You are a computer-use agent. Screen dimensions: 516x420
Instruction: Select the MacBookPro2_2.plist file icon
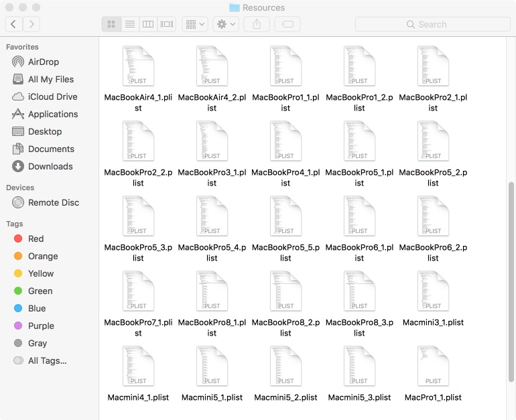point(138,141)
